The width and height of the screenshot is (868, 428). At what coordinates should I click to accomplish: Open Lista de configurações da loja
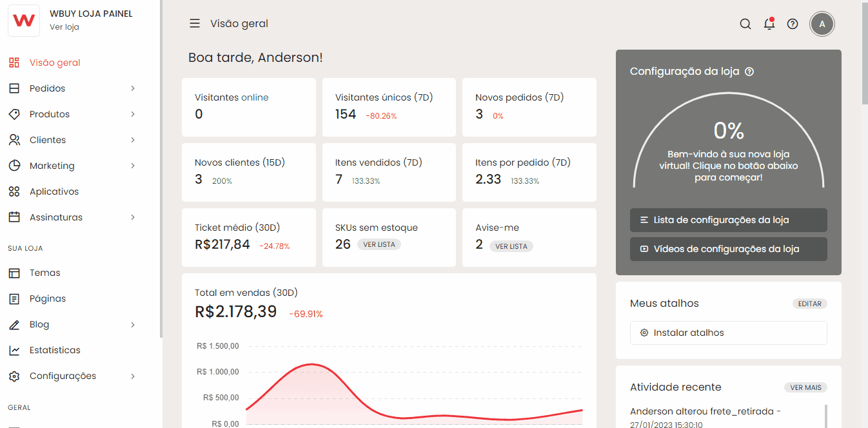coord(728,220)
